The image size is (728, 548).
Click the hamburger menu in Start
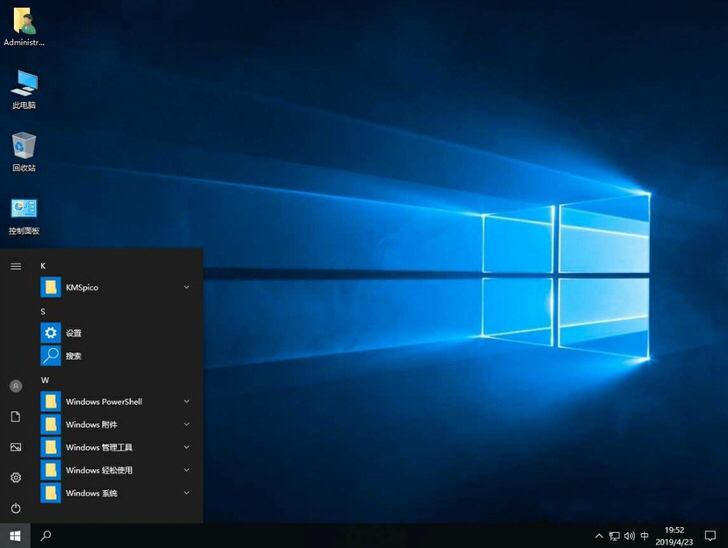point(16,266)
